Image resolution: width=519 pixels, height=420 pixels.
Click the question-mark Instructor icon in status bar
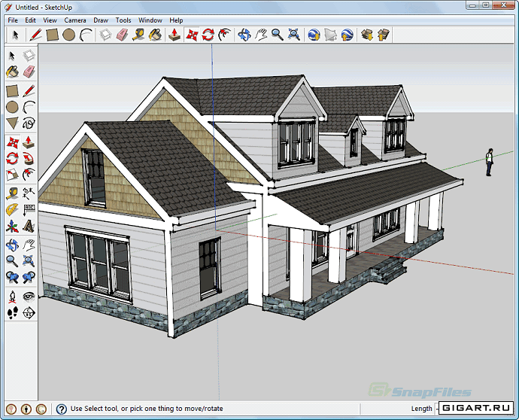tap(61, 409)
